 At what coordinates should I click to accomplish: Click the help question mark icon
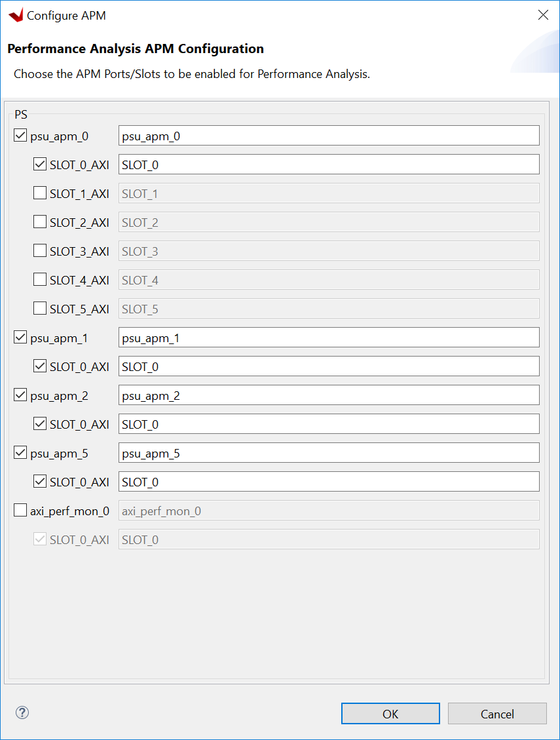22,713
